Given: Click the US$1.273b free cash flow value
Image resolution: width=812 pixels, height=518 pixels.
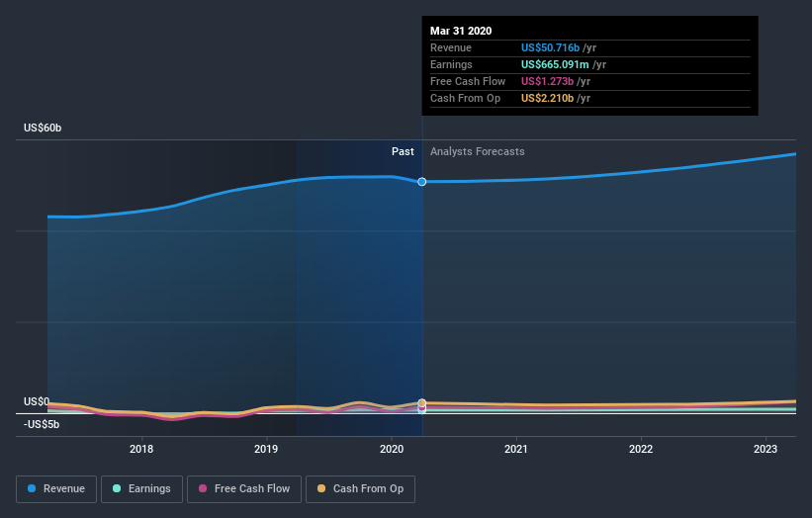Looking at the screenshot, I should click(547, 81).
